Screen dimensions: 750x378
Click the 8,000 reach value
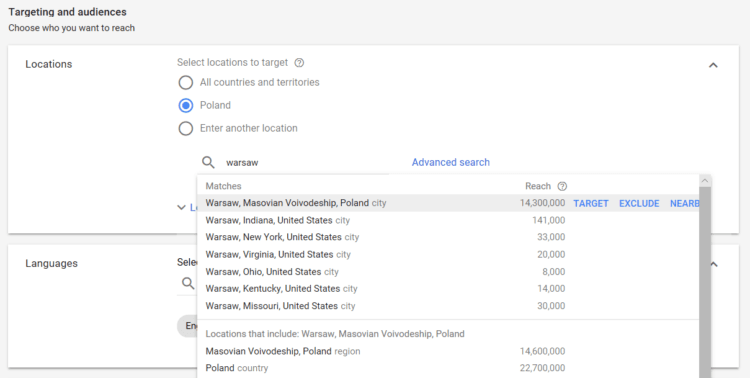[x=553, y=271]
